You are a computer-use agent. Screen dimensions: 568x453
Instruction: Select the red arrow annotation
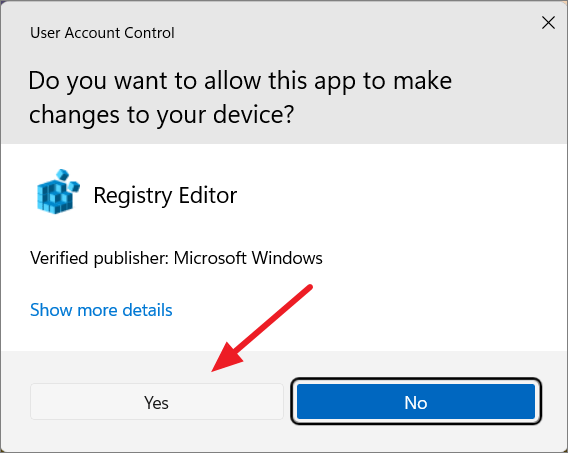pyautogui.click(x=262, y=328)
